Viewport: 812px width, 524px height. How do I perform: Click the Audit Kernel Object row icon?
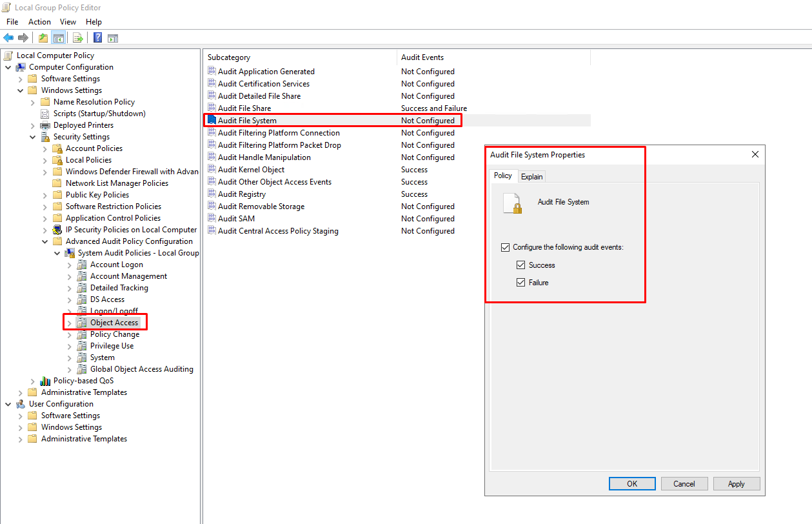pos(212,170)
